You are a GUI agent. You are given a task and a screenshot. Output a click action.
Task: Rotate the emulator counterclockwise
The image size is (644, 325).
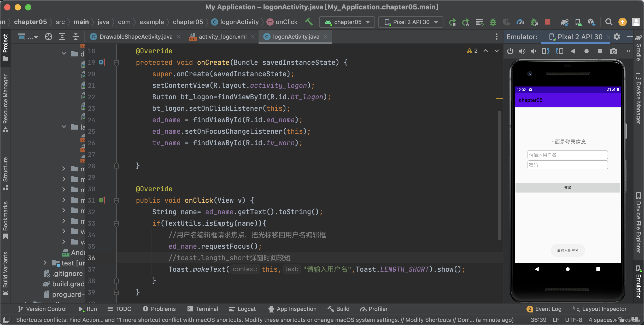tap(545, 51)
